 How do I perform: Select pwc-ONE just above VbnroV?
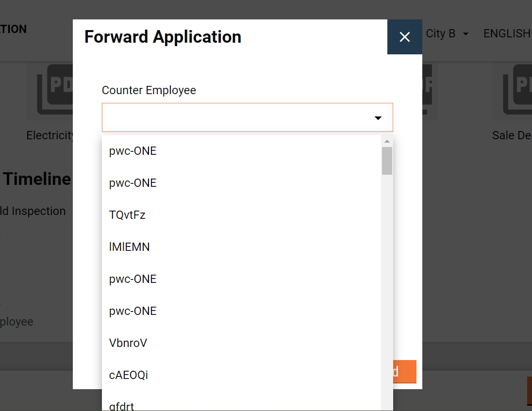133,311
